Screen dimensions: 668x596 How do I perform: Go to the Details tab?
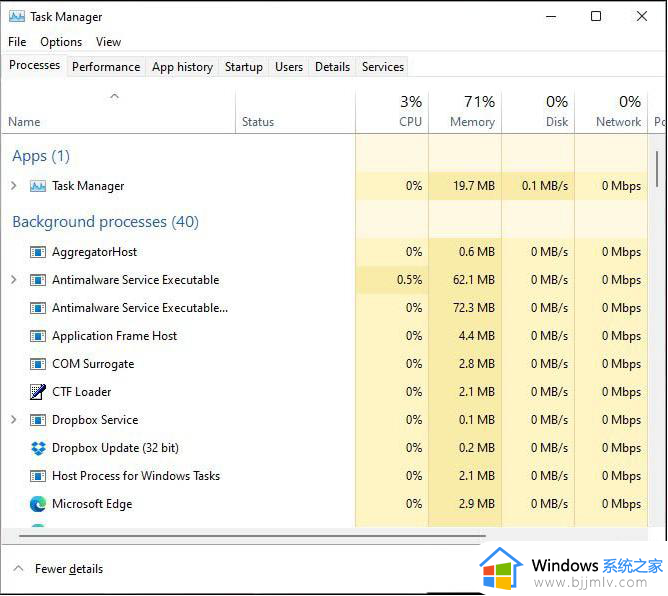(x=332, y=67)
